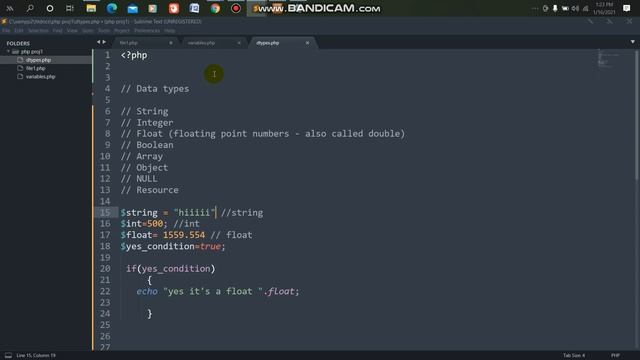Image resolution: width=640 pixels, height=360 pixels.
Task: Open Sublime Text taskbar icon
Action: [x=256, y=9]
